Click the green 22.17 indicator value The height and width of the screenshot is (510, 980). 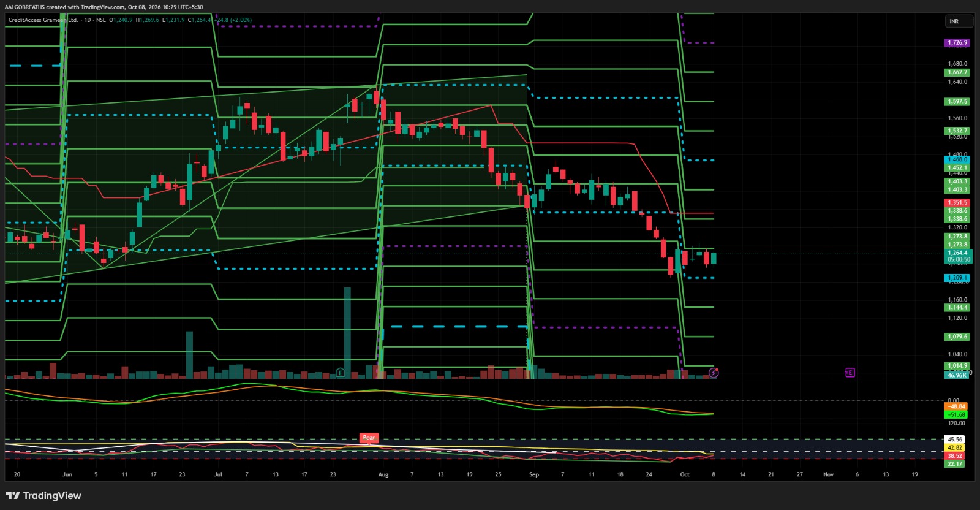[955, 464]
